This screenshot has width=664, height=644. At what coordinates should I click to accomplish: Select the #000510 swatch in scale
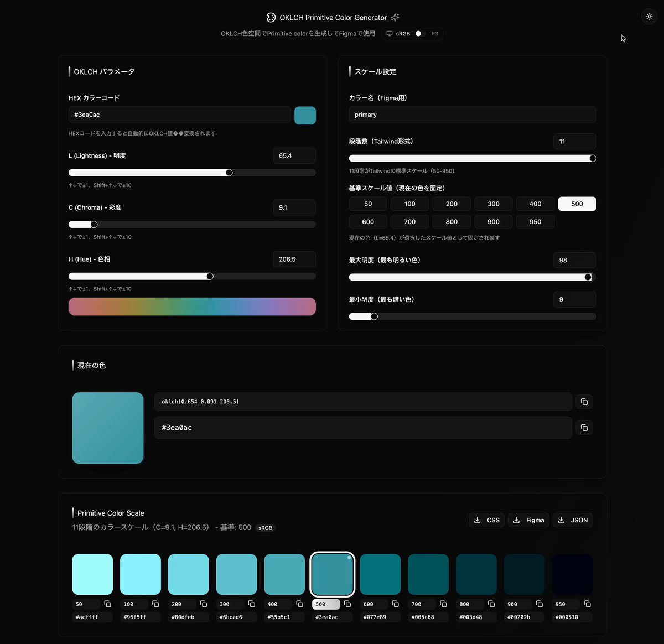click(x=572, y=574)
